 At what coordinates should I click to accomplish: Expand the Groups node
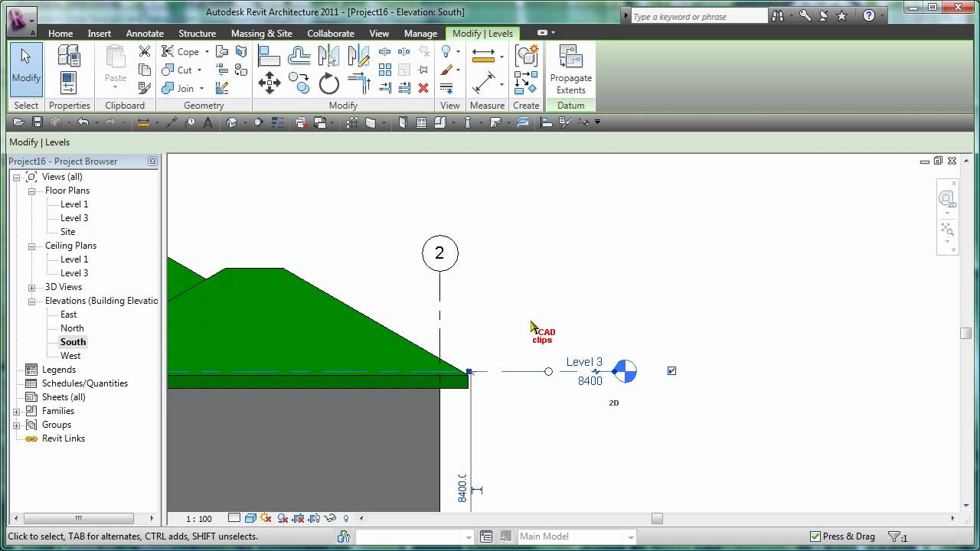click(x=16, y=425)
